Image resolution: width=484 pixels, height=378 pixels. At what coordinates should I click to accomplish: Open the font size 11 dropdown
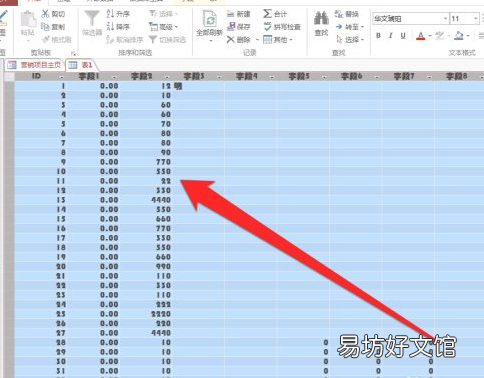[x=476, y=19]
